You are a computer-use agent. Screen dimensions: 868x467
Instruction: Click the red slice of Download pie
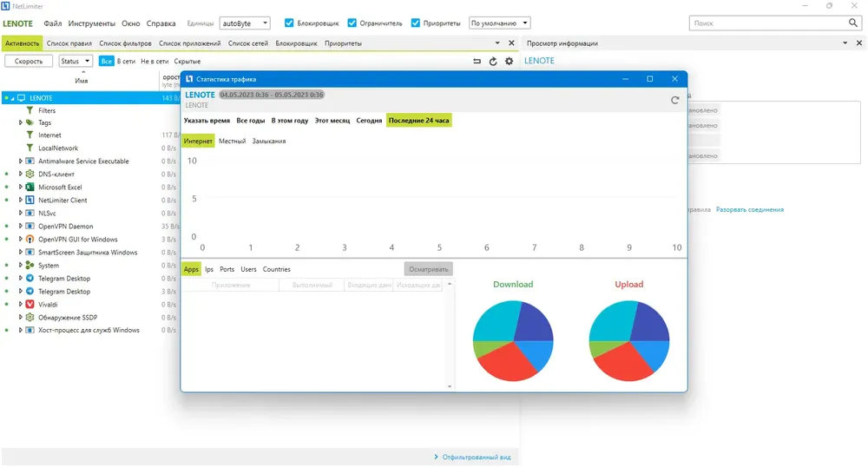508,363
